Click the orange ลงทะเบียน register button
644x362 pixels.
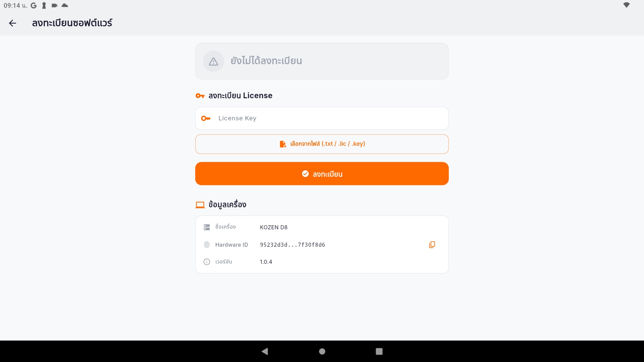click(x=322, y=174)
